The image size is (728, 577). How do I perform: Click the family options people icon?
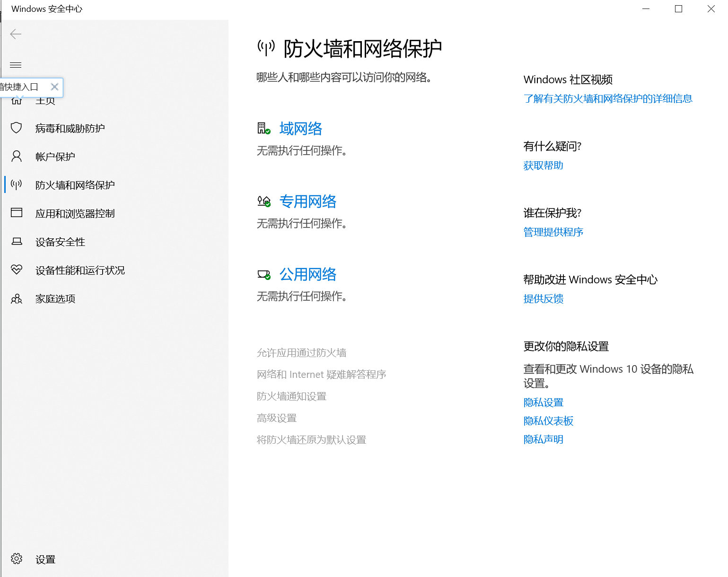(x=17, y=298)
